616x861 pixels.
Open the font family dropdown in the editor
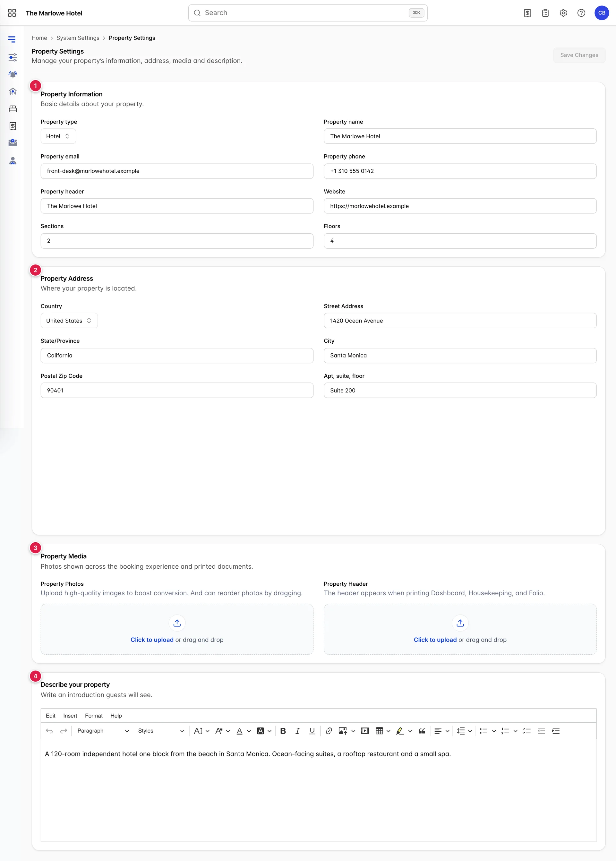tap(222, 731)
